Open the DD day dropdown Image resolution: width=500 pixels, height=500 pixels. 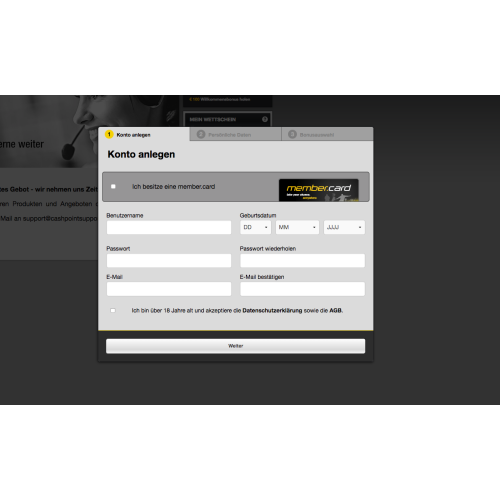[256, 227]
